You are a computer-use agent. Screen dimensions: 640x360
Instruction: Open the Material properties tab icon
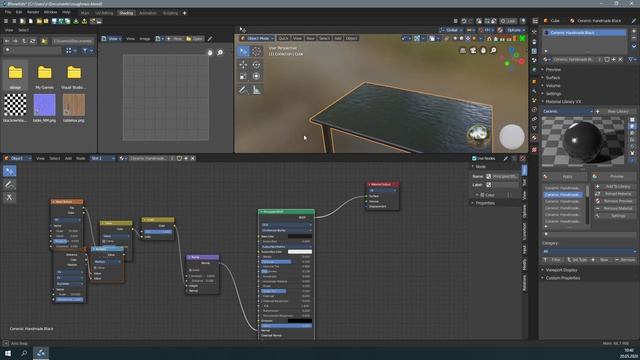534,138
